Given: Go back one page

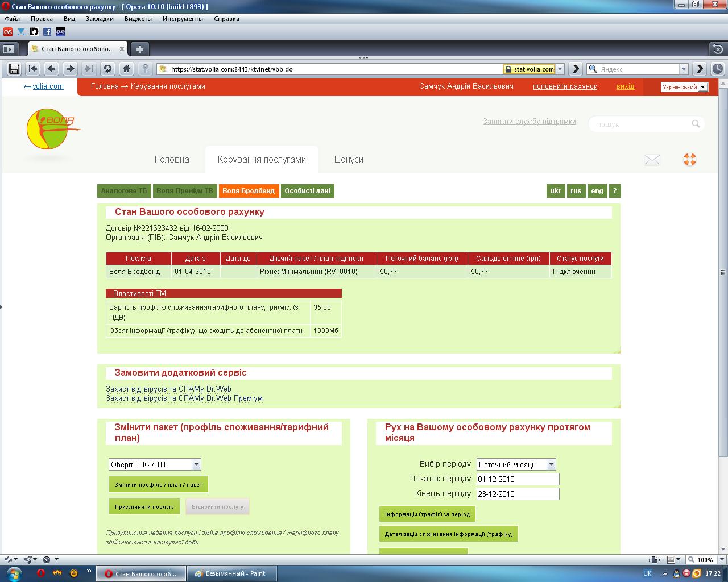Looking at the screenshot, I should pyautogui.click(x=52, y=69).
